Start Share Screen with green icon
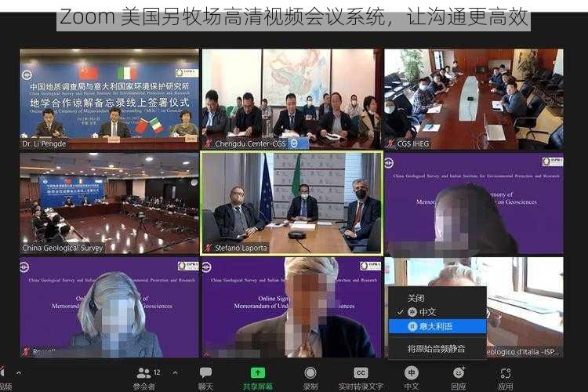 coord(258,372)
